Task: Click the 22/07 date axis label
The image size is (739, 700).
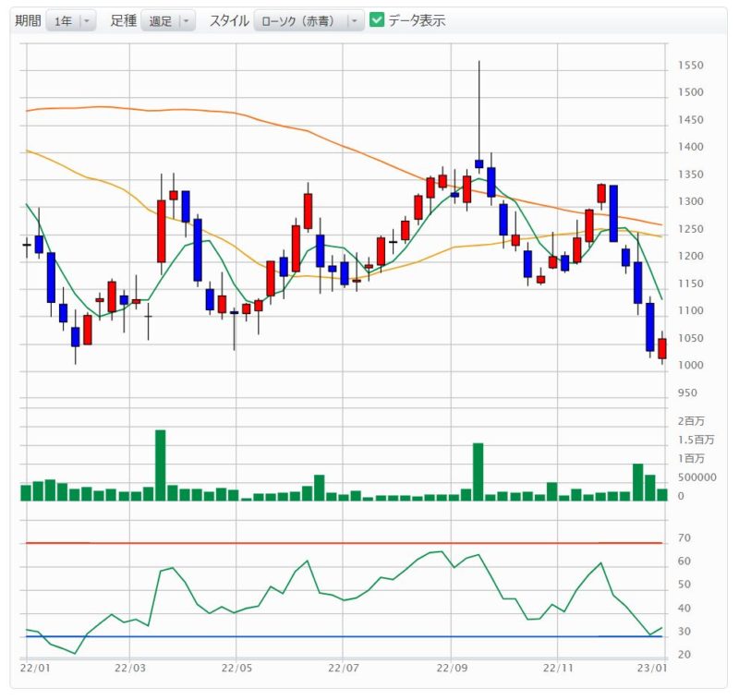Action: point(343,669)
